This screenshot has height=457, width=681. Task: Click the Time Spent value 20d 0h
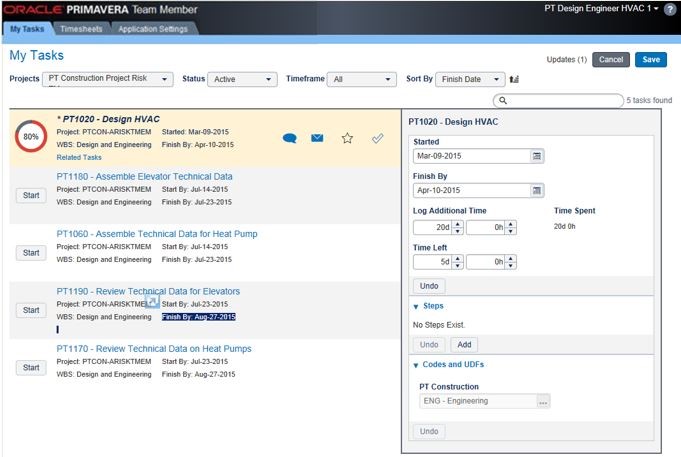[565, 226]
